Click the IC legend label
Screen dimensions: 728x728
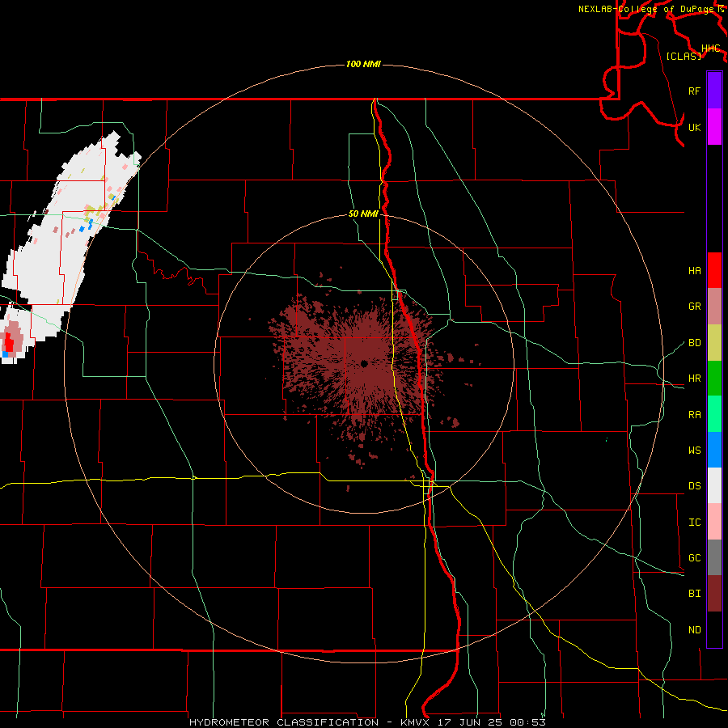694,523
